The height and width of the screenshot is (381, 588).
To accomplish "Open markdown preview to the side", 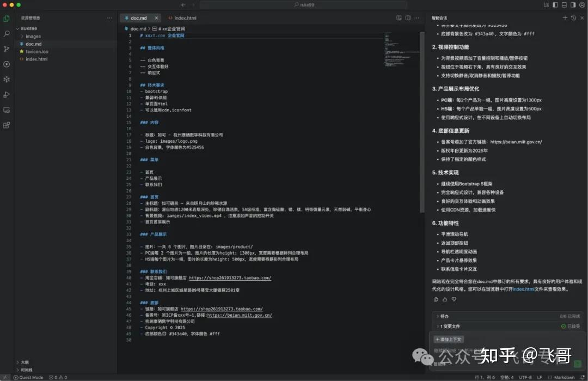I will 399,18.
